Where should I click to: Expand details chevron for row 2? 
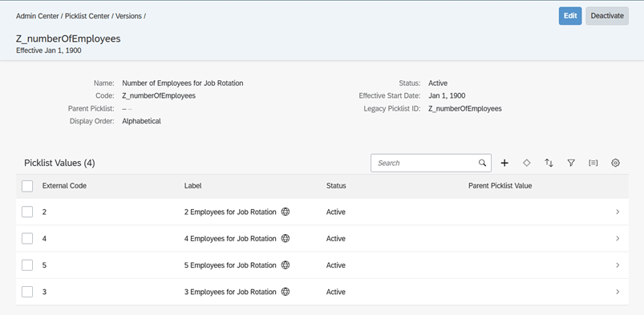pos(618,212)
